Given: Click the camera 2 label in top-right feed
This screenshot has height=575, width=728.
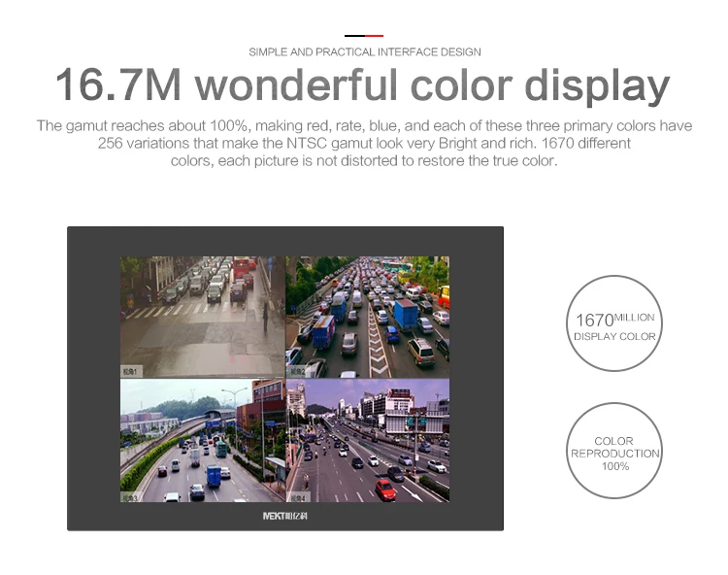Looking at the screenshot, I should pyautogui.click(x=298, y=372).
